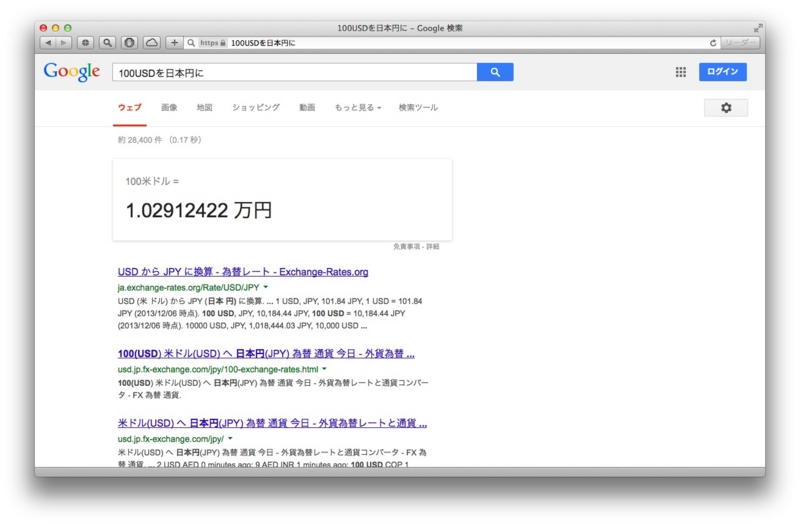This screenshot has width=800, height=525.
Task: Reload the page with the refresh icon
Action: click(713, 43)
